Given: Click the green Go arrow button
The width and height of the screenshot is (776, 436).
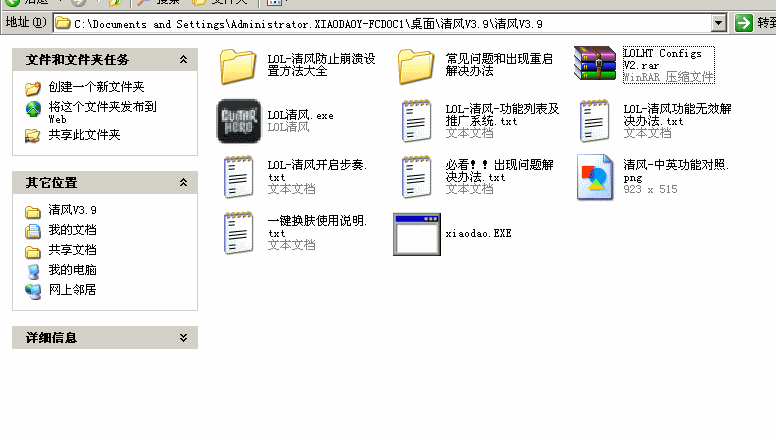Looking at the screenshot, I should pyautogui.click(x=743, y=23).
